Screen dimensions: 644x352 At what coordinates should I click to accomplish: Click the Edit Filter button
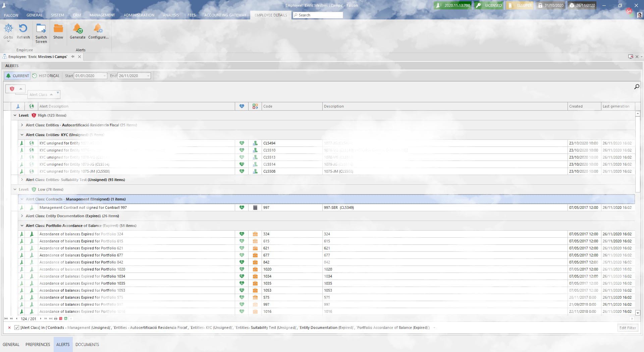click(x=627, y=328)
